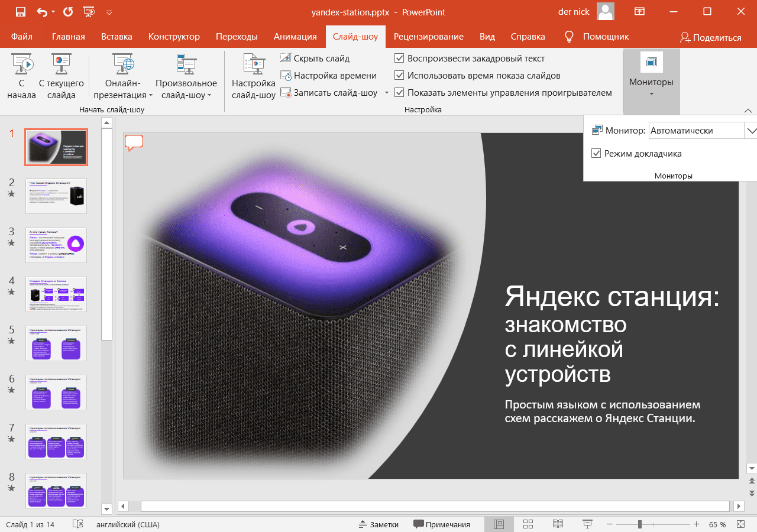Start slideshow from status bar icon
Viewport: 757px width, 532px height.
587,524
